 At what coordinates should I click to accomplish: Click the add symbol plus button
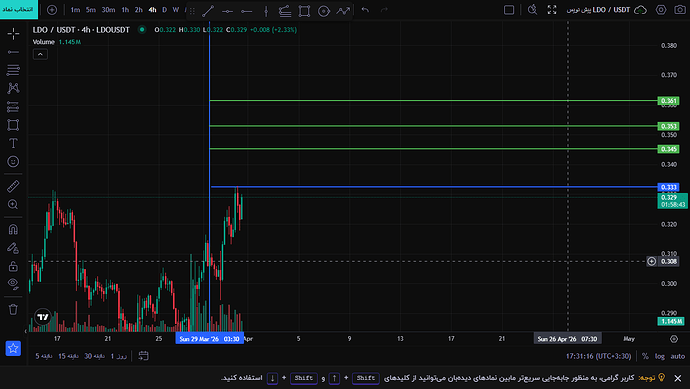[x=52, y=10]
